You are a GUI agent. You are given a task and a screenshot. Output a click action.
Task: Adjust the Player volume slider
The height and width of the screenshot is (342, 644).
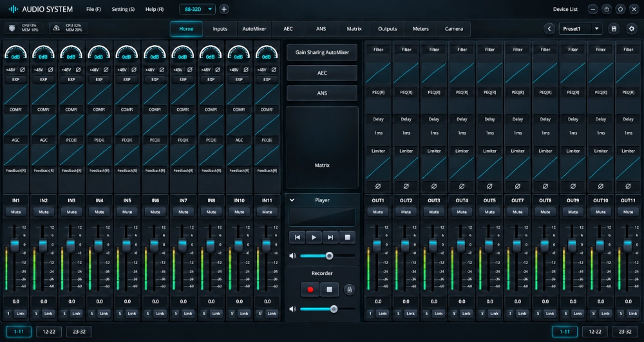(x=327, y=256)
